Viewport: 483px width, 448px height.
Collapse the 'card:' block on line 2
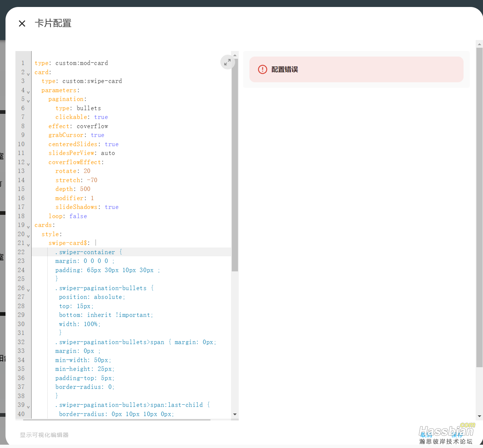tap(28, 75)
